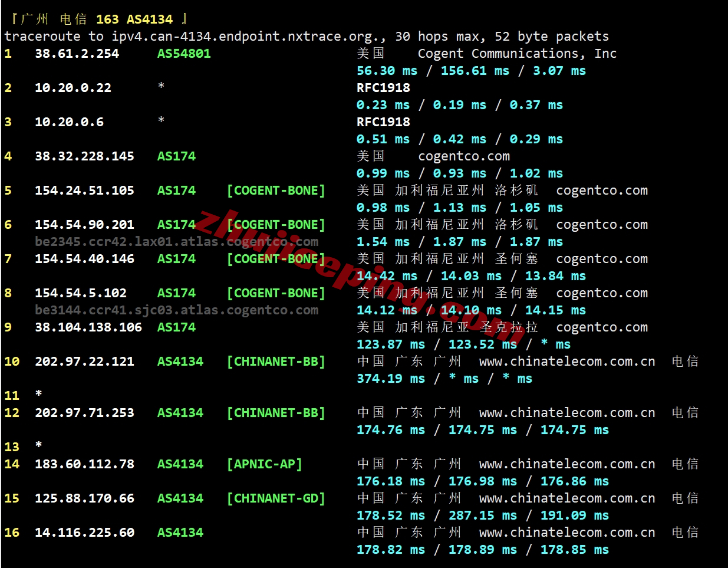Click [CHINANET-BB] tag on hop 12
This screenshot has width=728, height=568.
pos(276,413)
